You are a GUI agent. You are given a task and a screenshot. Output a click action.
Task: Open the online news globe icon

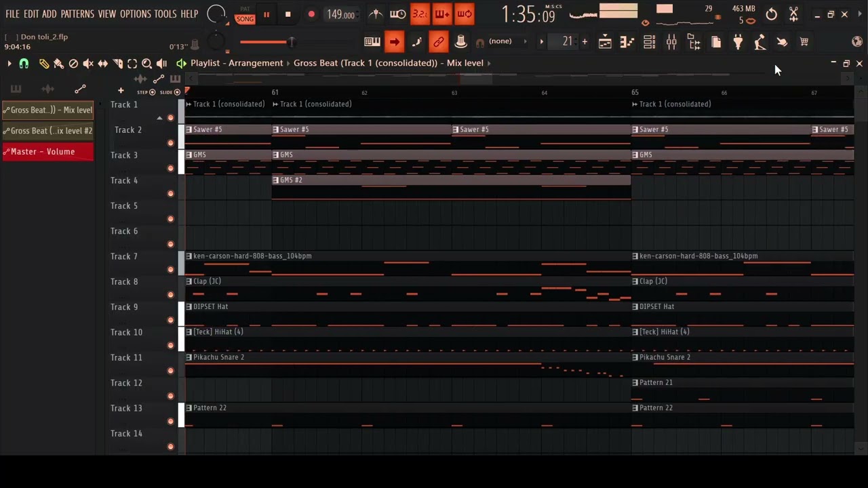[857, 42]
